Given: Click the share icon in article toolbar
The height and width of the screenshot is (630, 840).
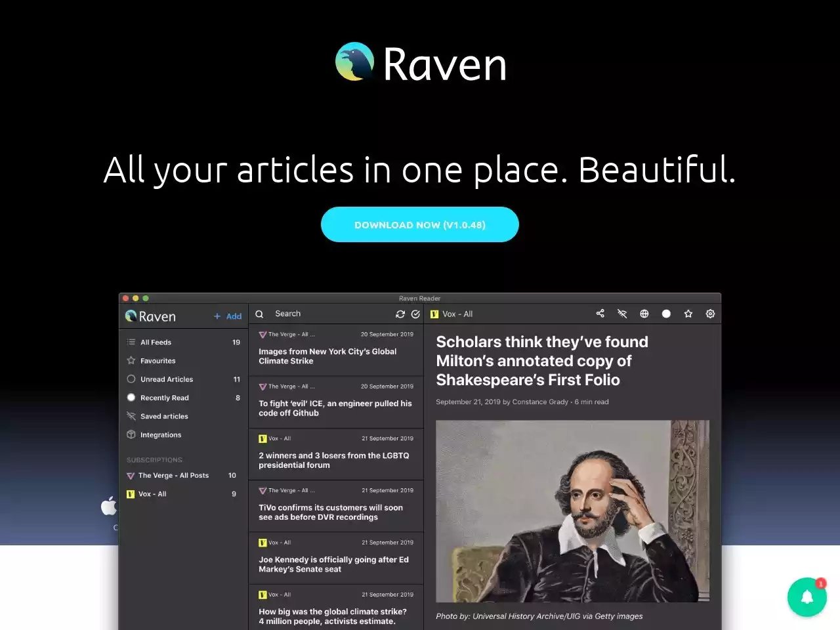Looking at the screenshot, I should point(600,314).
